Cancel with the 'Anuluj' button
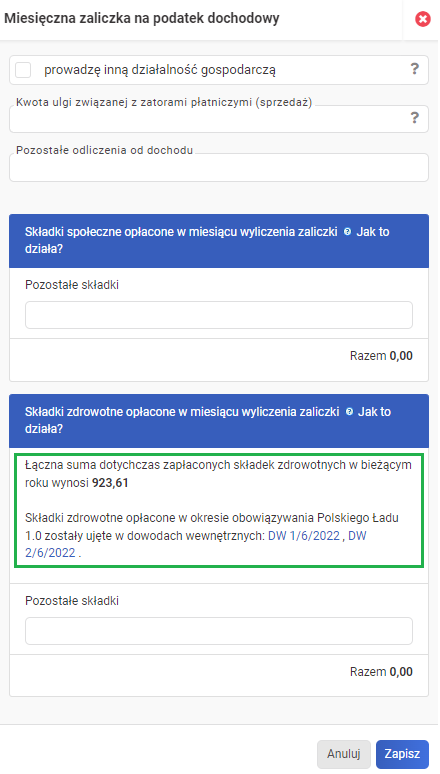The image size is (440, 774). (x=344, y=754)
